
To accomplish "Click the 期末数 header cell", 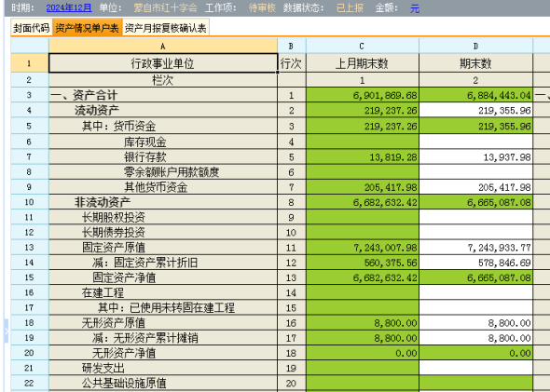I will 475,63.
